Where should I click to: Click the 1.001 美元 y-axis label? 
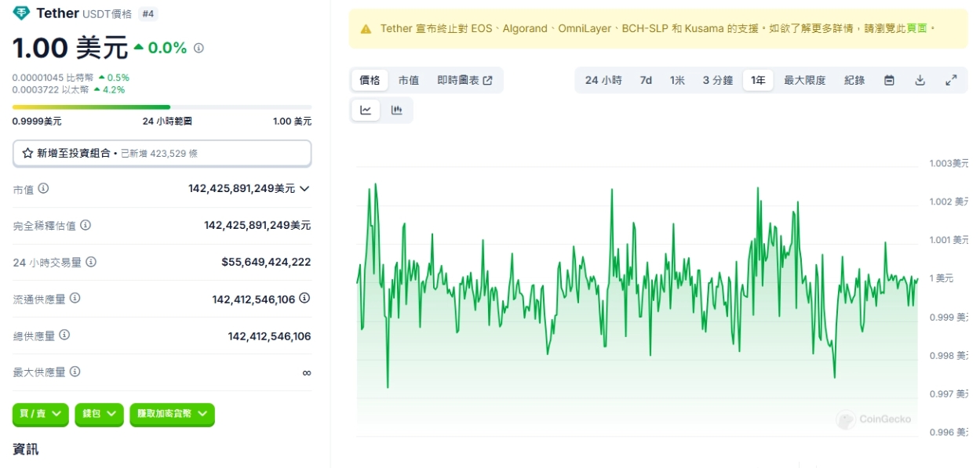pos(949,240)
